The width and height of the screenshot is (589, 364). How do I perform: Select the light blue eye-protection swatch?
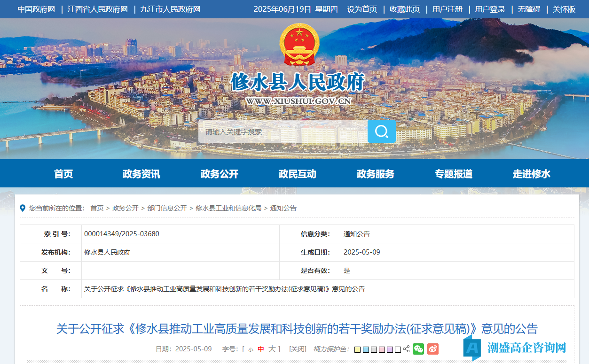(366, 349)
